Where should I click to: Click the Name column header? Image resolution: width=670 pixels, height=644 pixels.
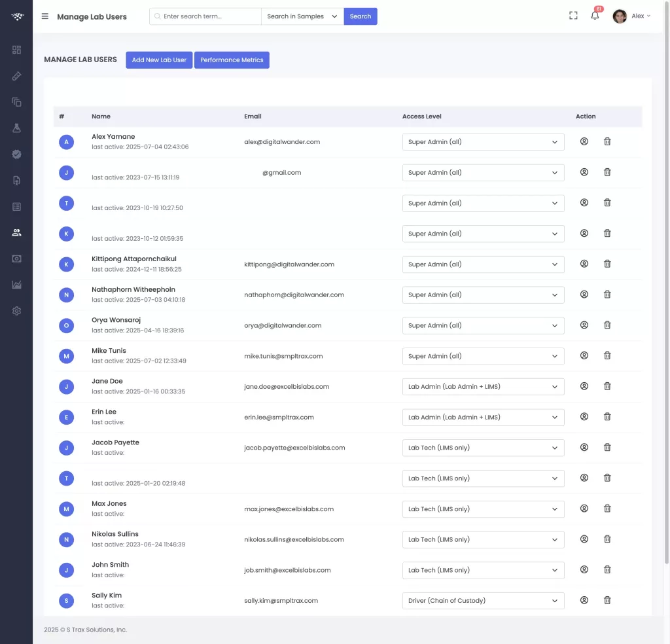(101, 116)
